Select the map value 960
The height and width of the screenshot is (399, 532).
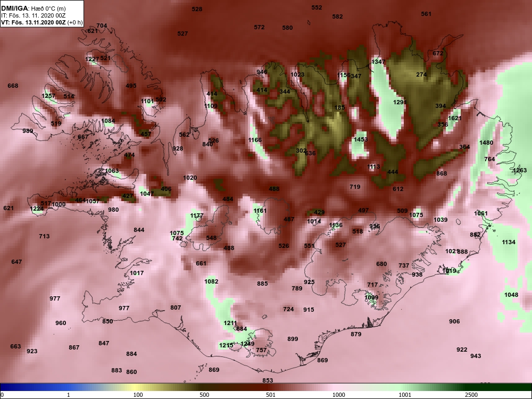click(61, 323)
